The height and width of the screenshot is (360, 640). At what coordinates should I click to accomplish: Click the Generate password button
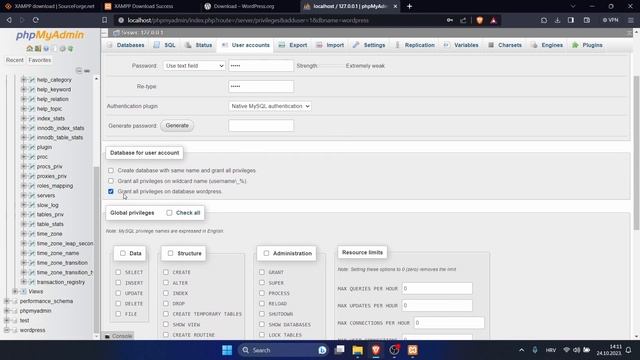pos(177,126)
